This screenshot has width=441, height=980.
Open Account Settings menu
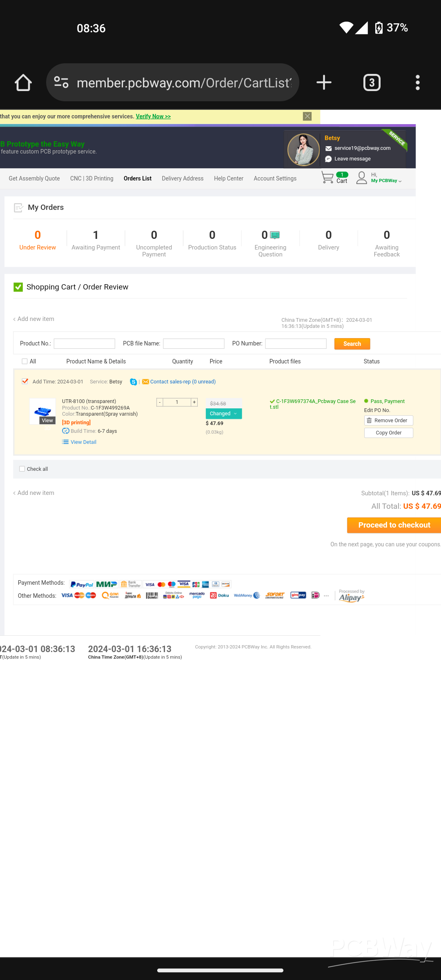[275, 178]
